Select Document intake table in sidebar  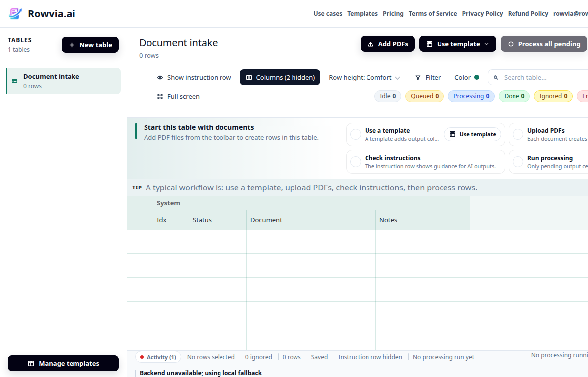coord(64,81)
